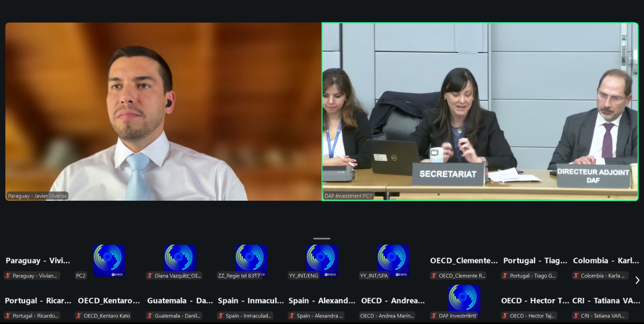Click muted mic icon for Guatemala - Danil
This screenshot has height=324, width=644.
point(150,316)
